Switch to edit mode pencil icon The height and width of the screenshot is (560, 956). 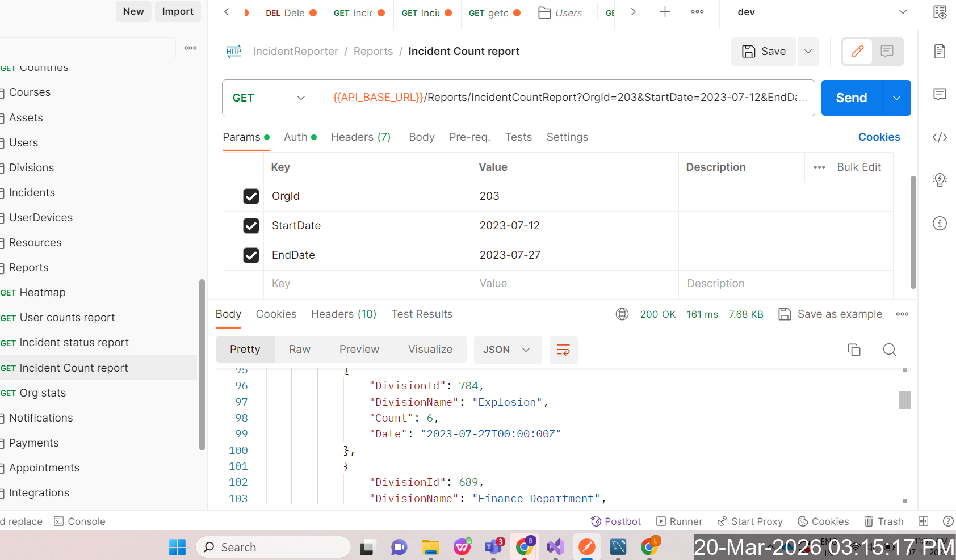coord(857,52)
